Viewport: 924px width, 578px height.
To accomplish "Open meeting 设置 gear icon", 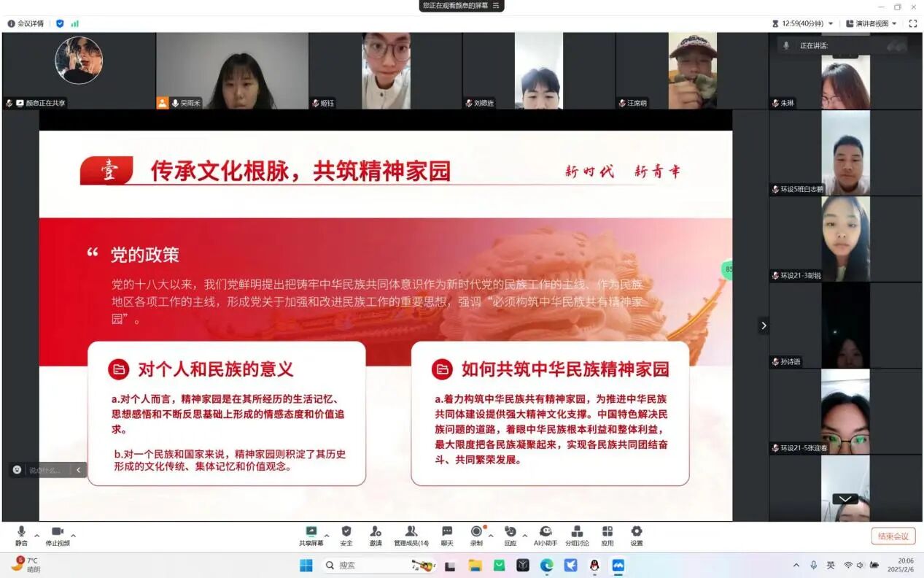I will click(x=637, y=535).
